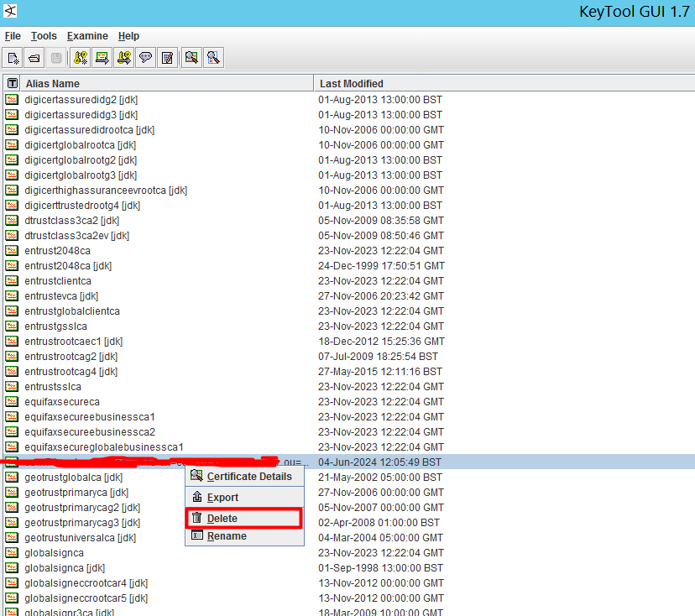
Task: Click the Import Key Pair toolbar icon
Action: [123, 57]
